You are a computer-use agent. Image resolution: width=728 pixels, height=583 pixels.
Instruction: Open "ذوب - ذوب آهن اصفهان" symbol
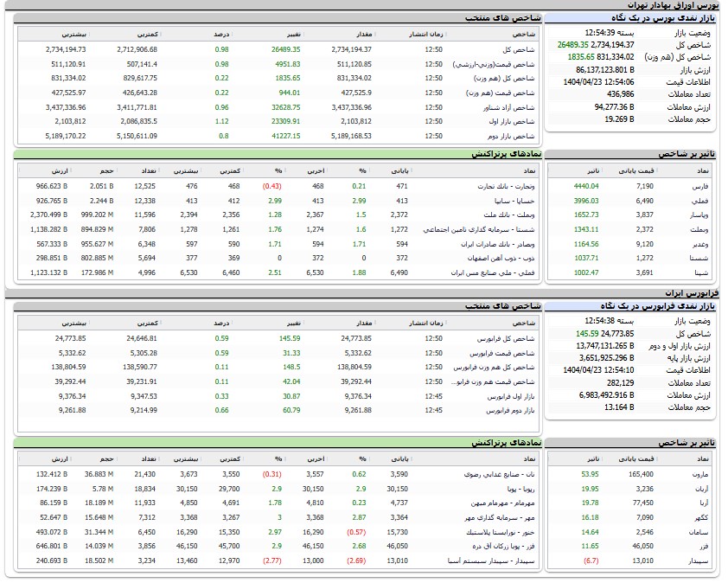(x=501, y=258)
